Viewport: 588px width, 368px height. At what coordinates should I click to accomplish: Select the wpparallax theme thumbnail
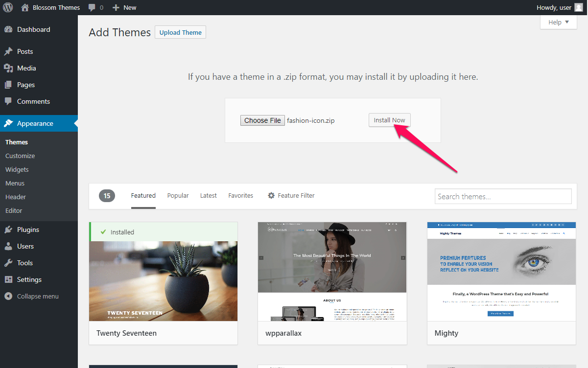[332, 272]
